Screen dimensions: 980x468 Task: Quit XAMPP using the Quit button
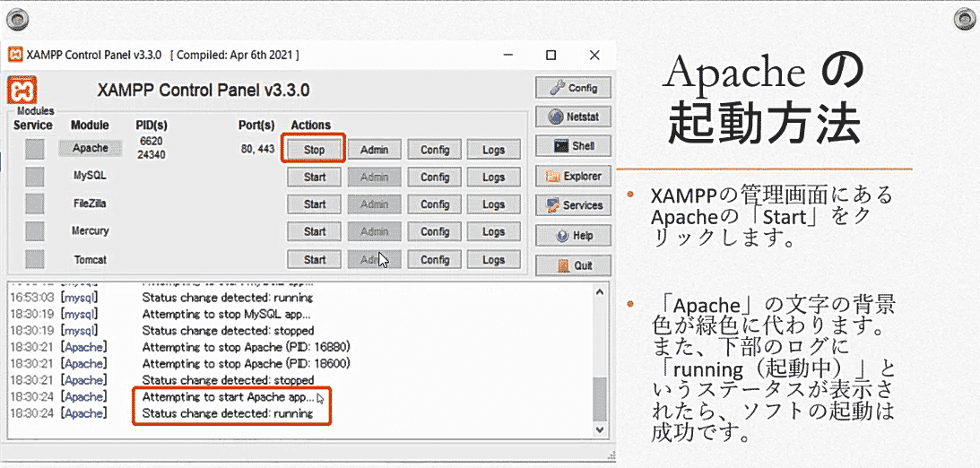[x=573, y=265]
